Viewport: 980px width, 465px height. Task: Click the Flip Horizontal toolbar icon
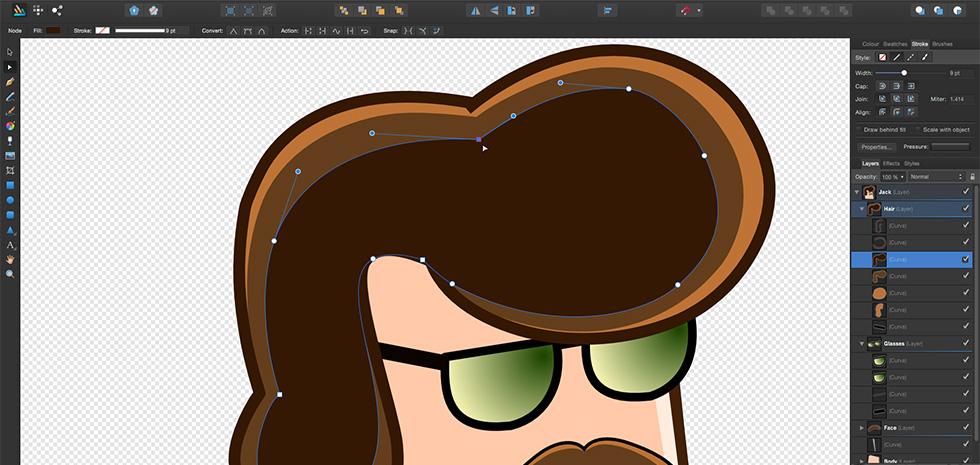475,10
